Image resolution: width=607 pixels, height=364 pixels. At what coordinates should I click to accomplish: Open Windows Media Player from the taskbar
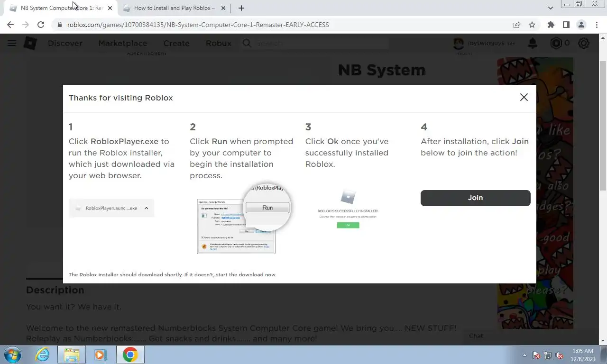100,355
